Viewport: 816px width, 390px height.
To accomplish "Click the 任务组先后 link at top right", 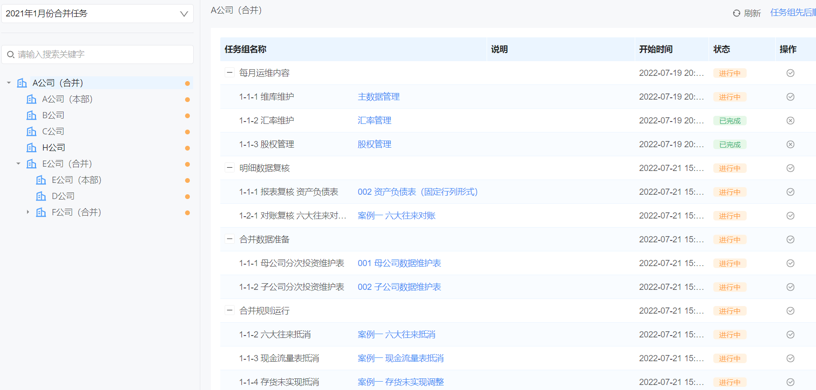I will pyautogui.click(x=793, y=13).
